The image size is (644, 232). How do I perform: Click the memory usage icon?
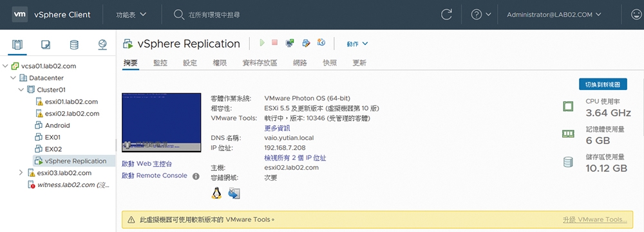tap(567, 134)
